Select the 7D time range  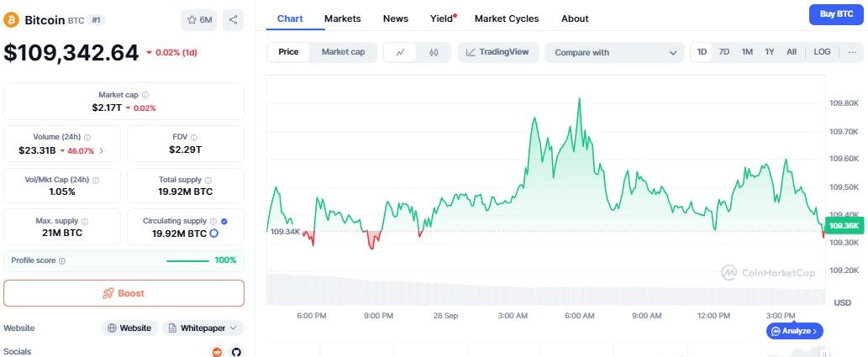(724, 52)
